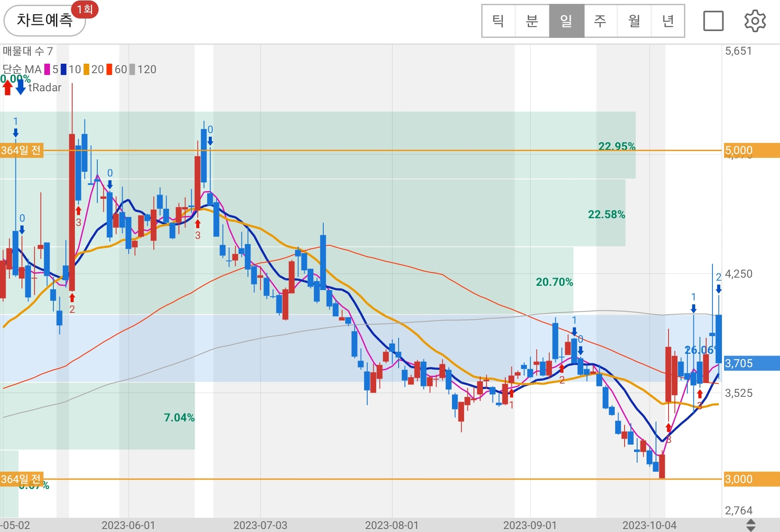
Task: Click the 5,651 price axis label
Action: pyautogui.click(x=739, y=51)
